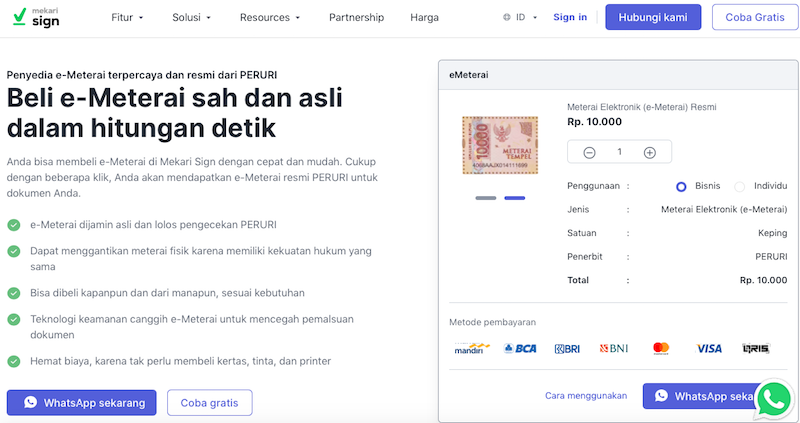Click the 'Metode pembayaran' label

click(x=492, y=322)
